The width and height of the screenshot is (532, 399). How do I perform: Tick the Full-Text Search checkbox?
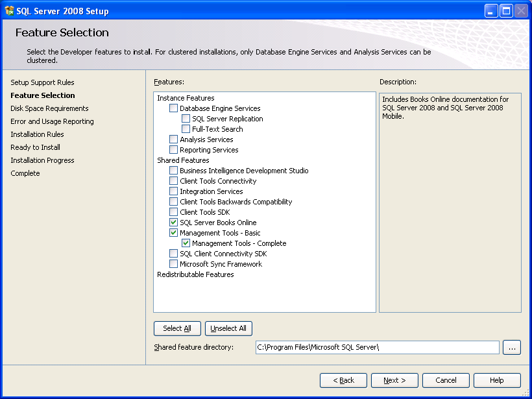186,129
